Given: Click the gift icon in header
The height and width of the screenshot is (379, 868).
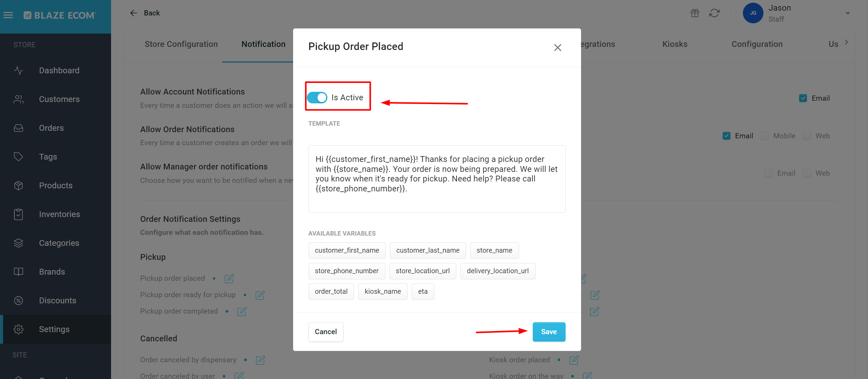Looking at the screenshot, I should (695, 13).
